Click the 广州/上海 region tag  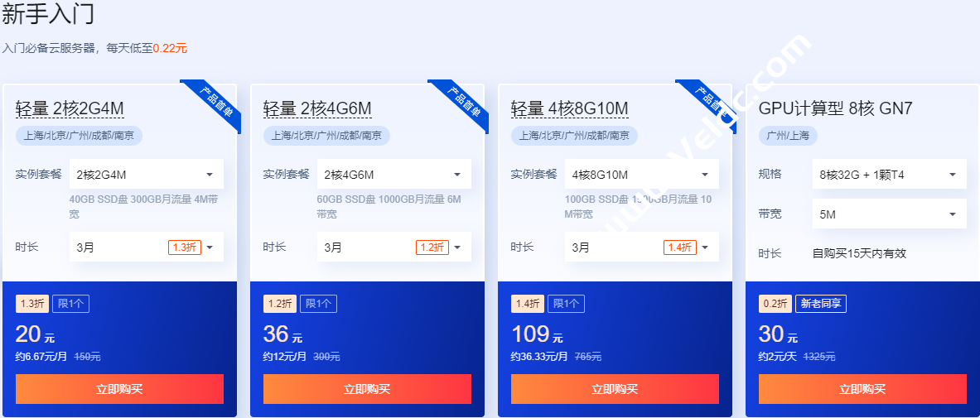[788, 136]
